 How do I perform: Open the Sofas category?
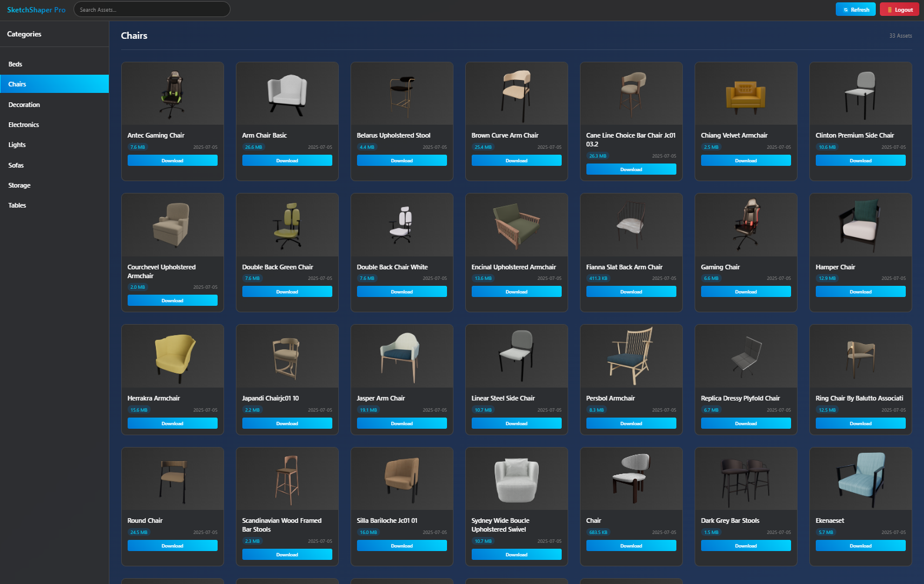(x=55, y=165)
